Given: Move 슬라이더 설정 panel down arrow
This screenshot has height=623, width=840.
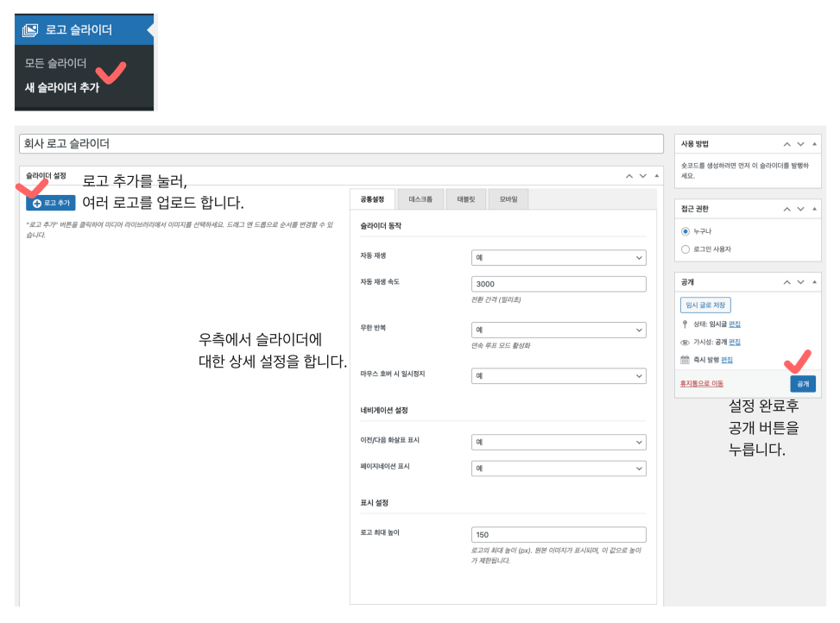Looking at the screenshot, I should click(642, 175).
